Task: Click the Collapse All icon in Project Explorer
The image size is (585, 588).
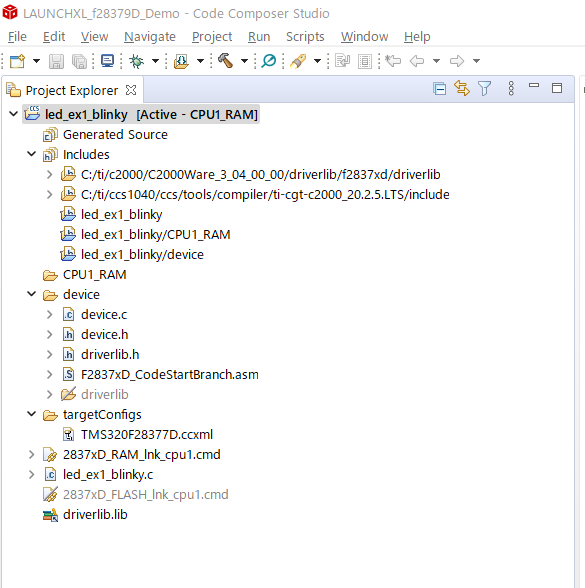Action: pos(439,89)
